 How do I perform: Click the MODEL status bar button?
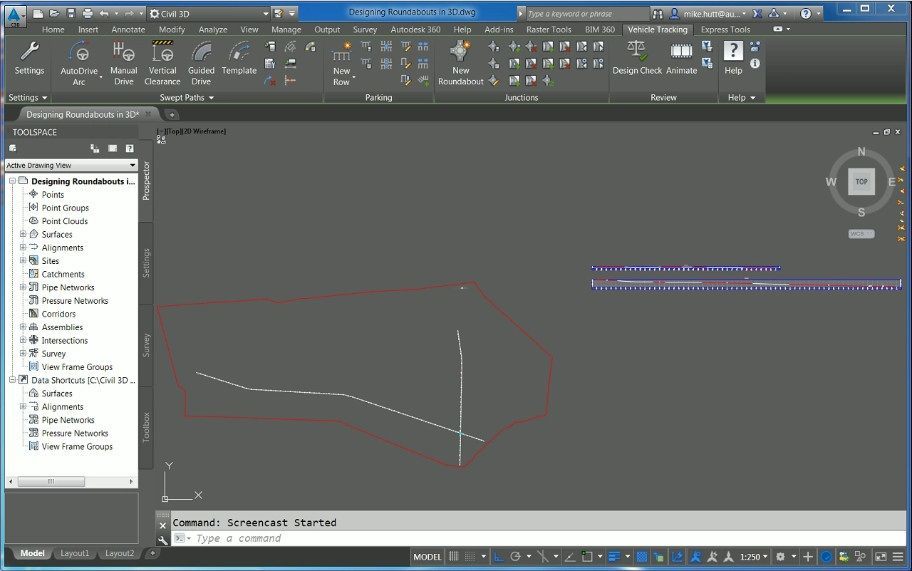click(428, 556)
